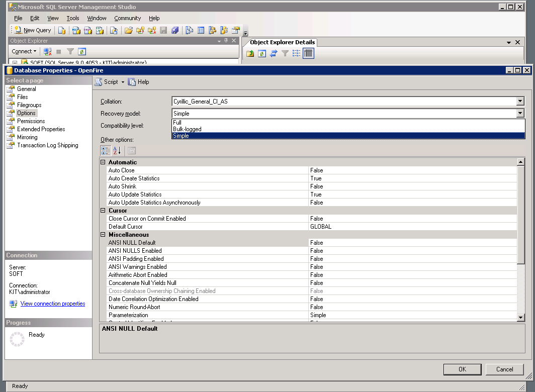The width and height of the screenshot is (535, 392).
Task: Choose Full recovery model from list
Action: [348, 123]
